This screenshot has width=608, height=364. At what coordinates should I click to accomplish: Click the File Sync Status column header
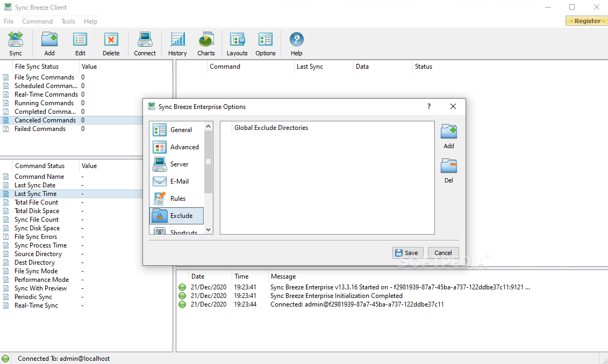46,67
